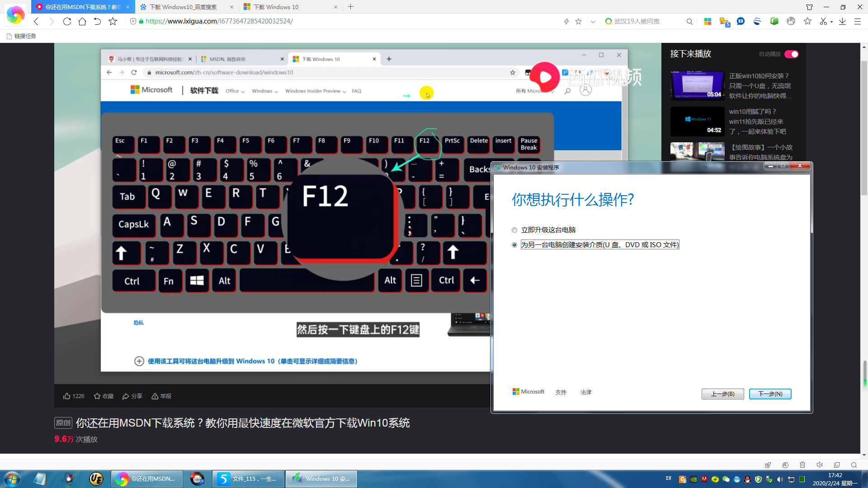The height and width of the screenshot is (488, 868).
Task: Click the green box extension icon
Action: coord(774,21)
